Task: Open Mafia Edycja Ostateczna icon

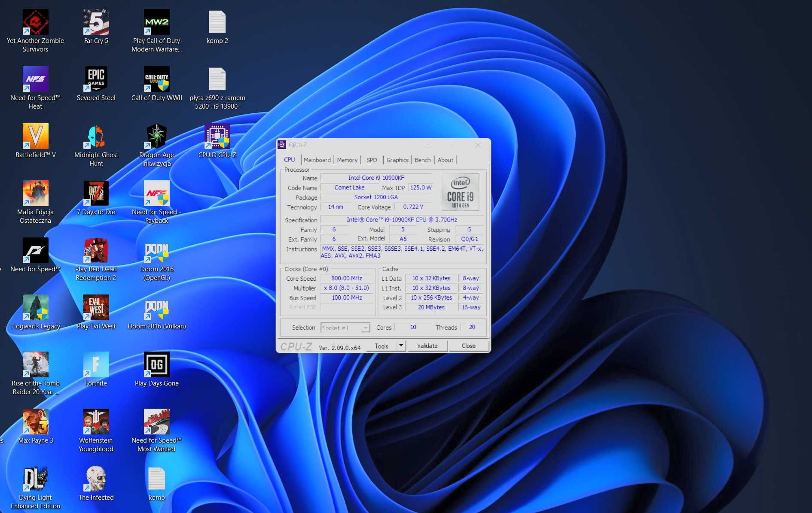Action: coord(35,202)
